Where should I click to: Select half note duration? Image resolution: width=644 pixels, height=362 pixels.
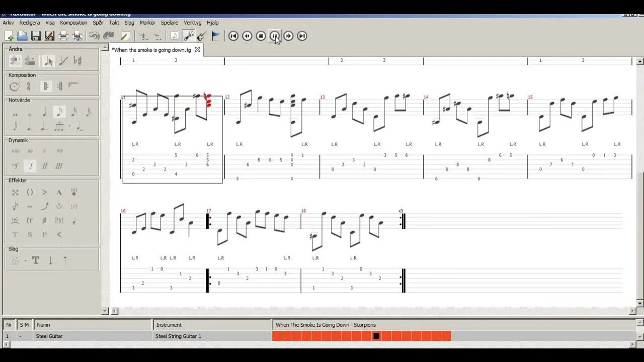[x=30, y=112]
